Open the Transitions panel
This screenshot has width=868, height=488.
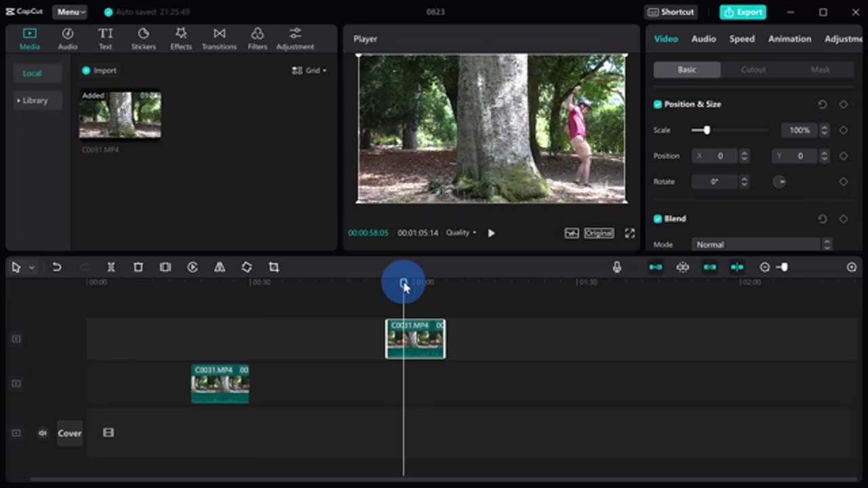[x=219, y=39]
